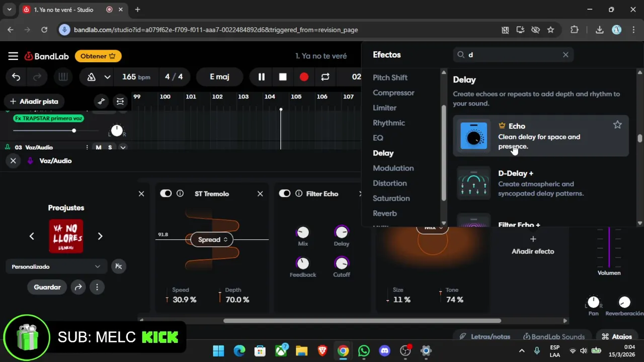
Task: Click the undo arrow in the toolbar
Action: click(x=16, y=77)
